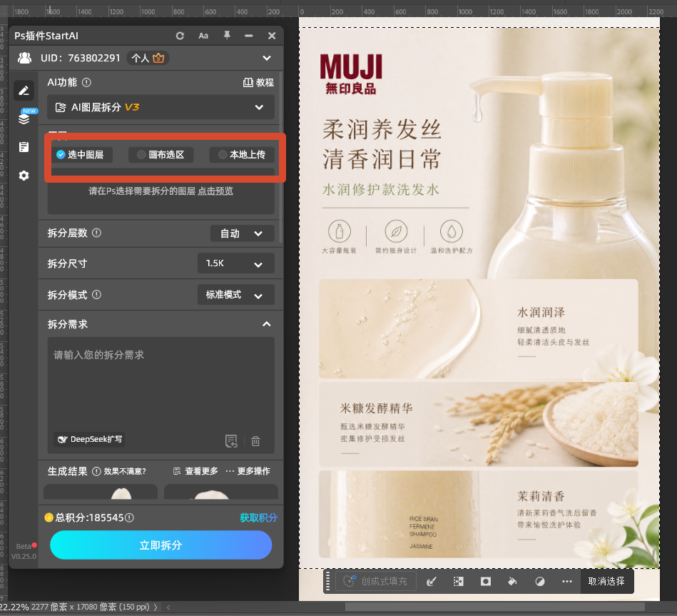The image size is (677, 616).
Task: Click 查看更多 in results section
Action: coord(195,471)
